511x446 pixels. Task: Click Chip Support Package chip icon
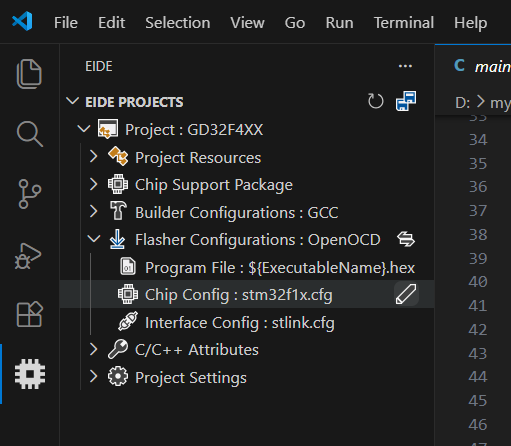[x=118, y=184]
